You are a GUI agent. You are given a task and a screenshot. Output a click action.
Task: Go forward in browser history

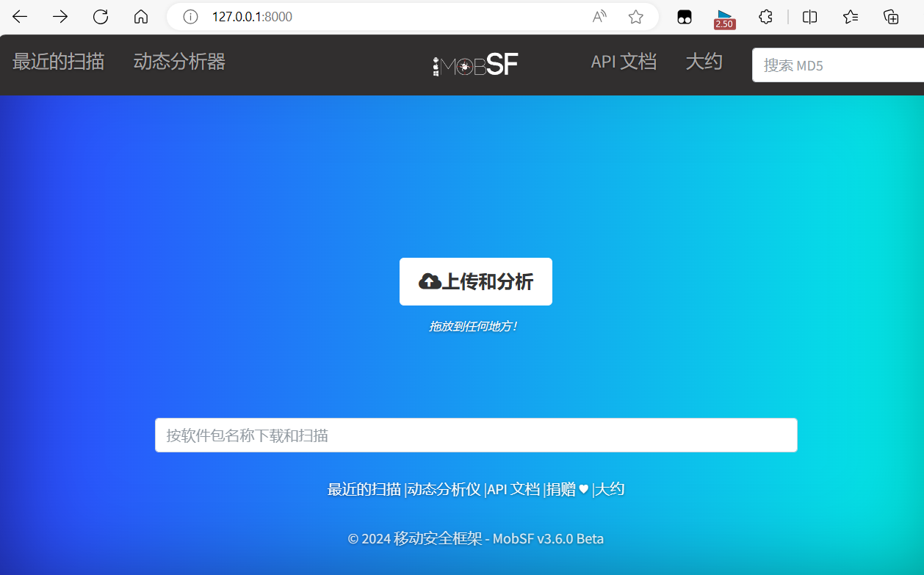point(60,17)
